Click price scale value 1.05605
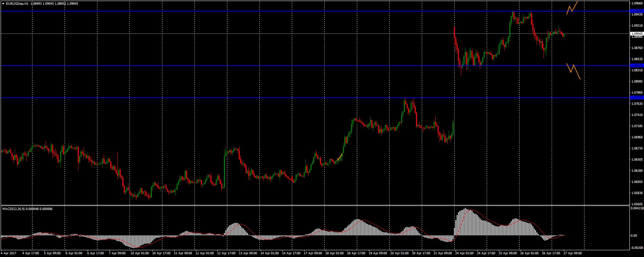644x257 pixels. 637,204
